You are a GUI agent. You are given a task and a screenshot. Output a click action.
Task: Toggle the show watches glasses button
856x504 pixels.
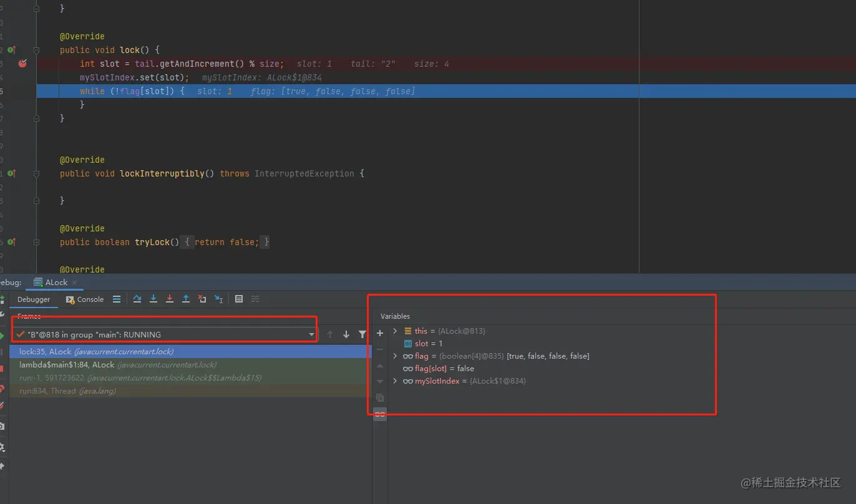(x=380, y=414)
